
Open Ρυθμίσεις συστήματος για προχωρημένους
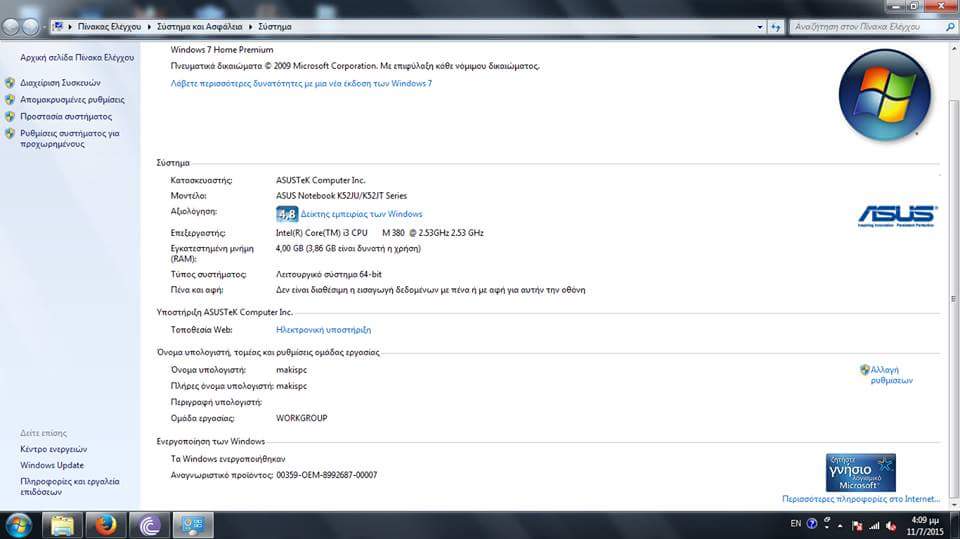click(x=69, y=138)
